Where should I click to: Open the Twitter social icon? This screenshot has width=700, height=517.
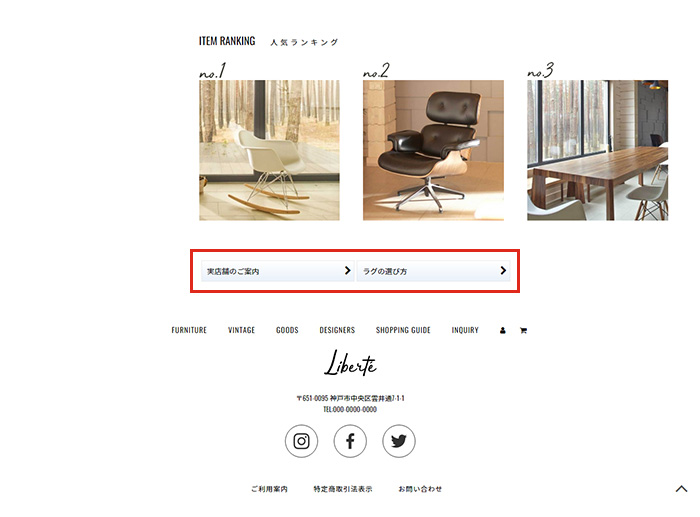click(399, 441)
